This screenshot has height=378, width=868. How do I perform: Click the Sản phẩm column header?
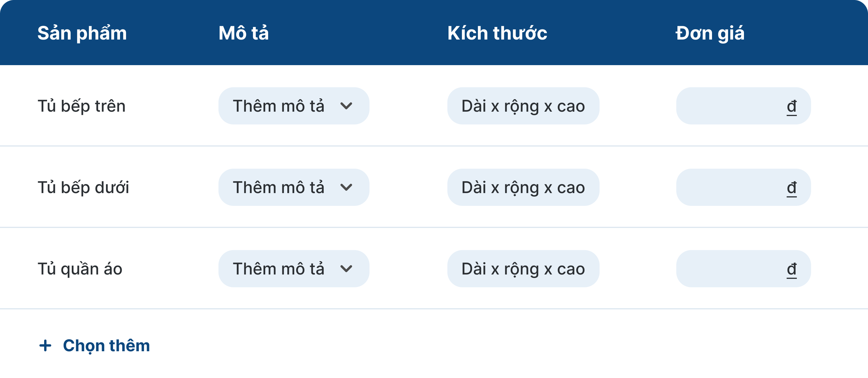tap(82, 33)
